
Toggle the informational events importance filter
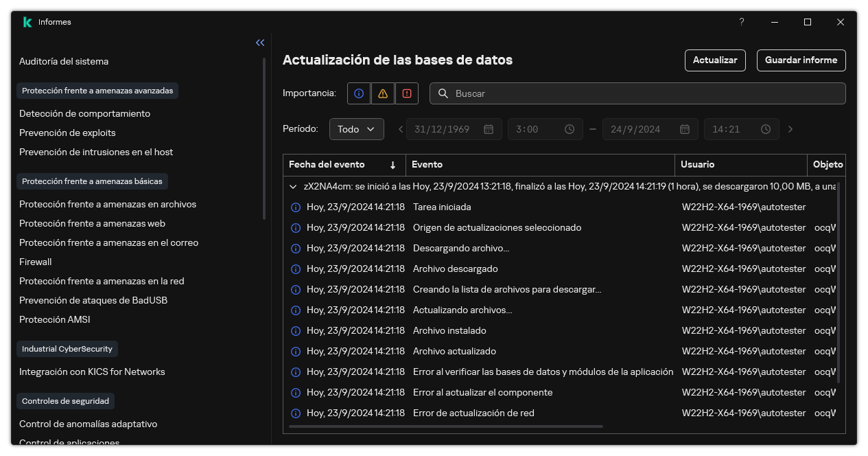click(x=358, y=93)
